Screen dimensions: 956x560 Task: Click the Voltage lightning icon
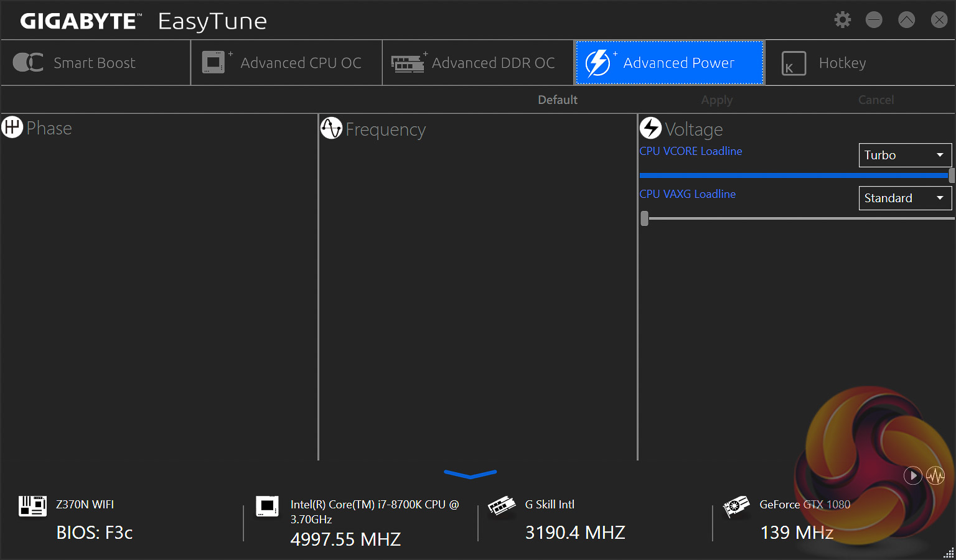tap(650, 128)
